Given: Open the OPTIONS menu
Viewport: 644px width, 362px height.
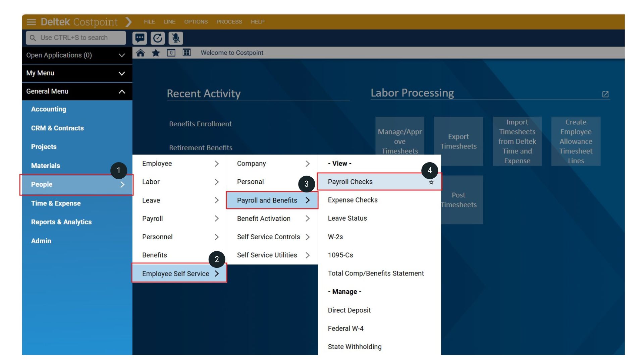Looking at the screenshot, I should (x=196, y=22).
